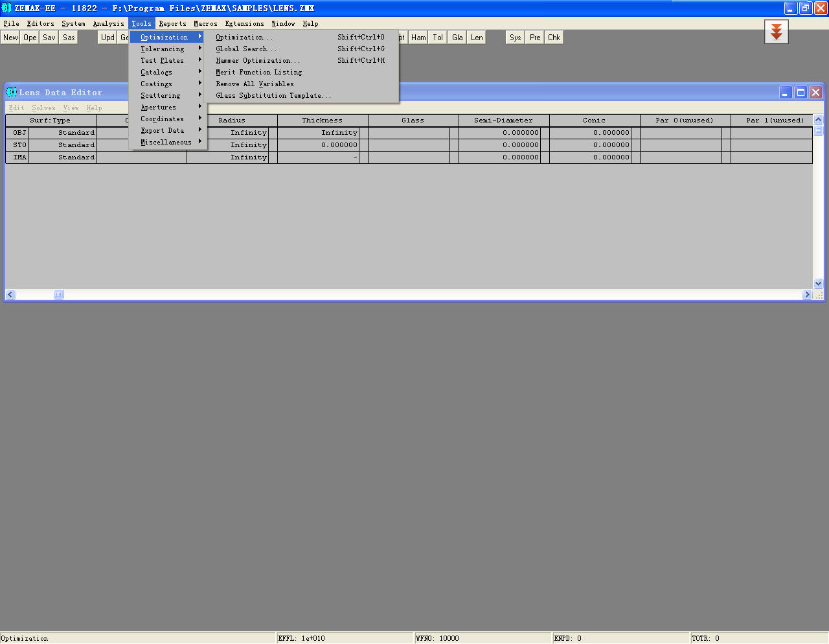This screenshot has width=829, height=644.
Task: Click the red double-arrow download icon
Action: (777, 32)
